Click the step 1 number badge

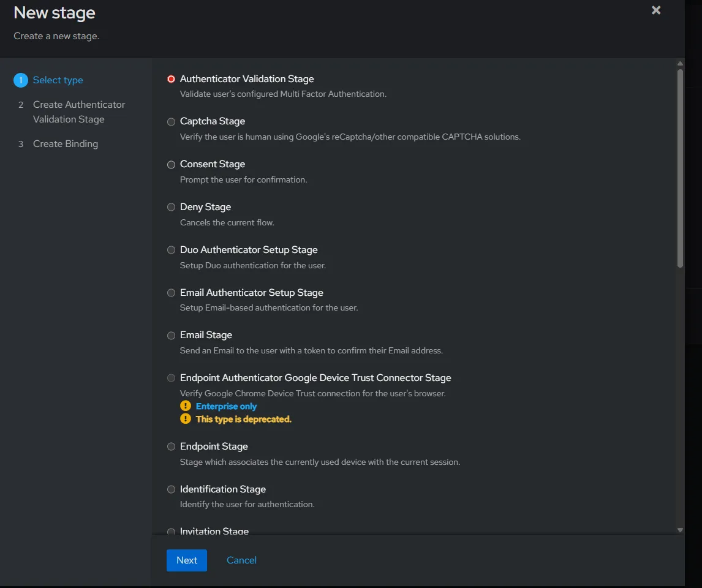coord(21,80)
